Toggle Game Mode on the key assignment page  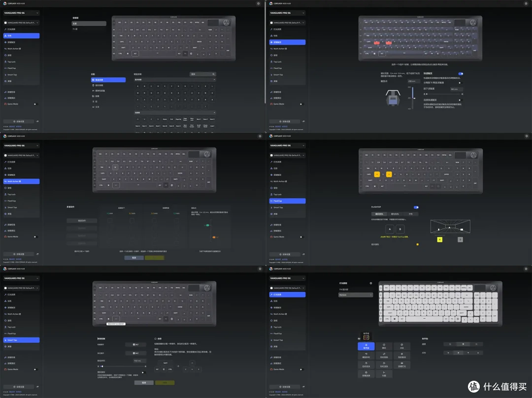click(x=35, y=104)
